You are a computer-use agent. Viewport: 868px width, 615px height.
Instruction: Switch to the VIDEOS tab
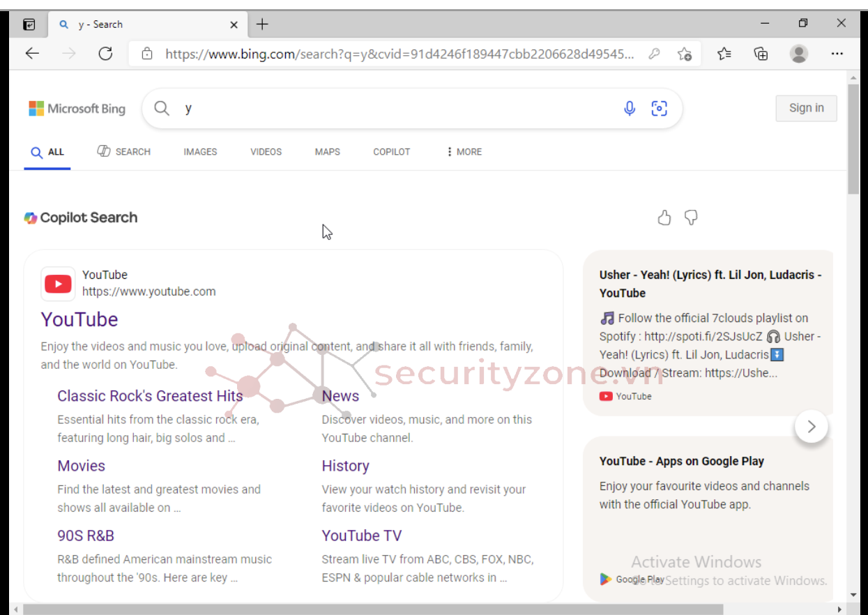[266, 152]
